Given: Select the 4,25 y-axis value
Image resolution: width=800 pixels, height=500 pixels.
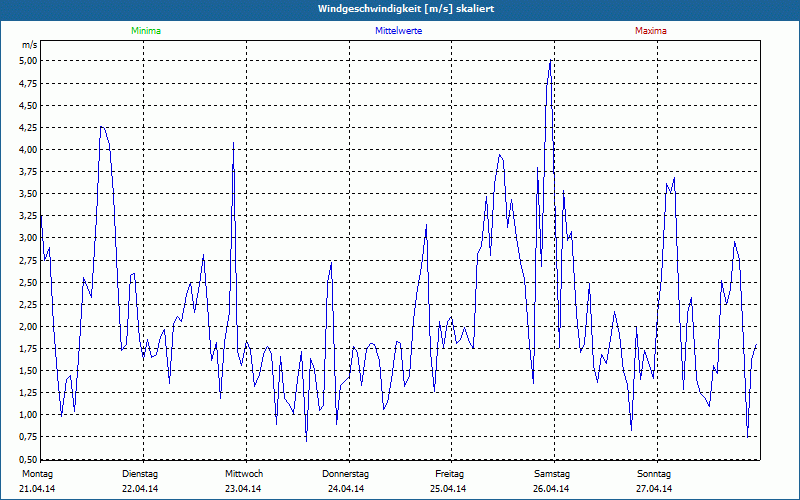Looking at the screenshot, I should (x=29, y=128).
